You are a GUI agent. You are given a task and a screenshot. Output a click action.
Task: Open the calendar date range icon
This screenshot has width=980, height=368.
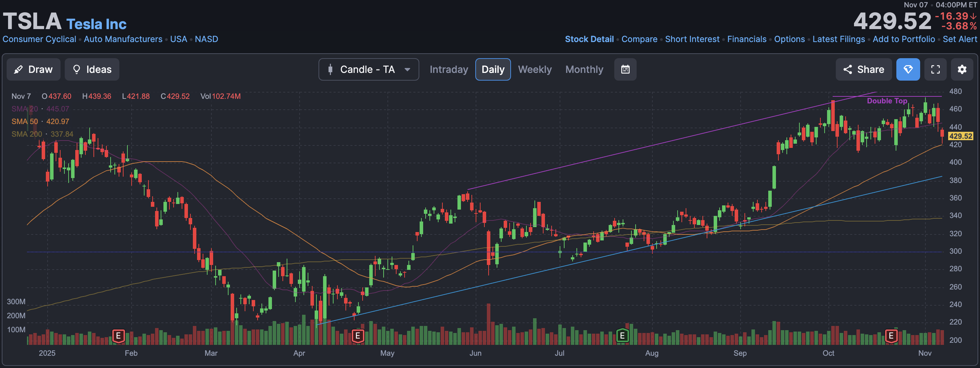[625, 69]
